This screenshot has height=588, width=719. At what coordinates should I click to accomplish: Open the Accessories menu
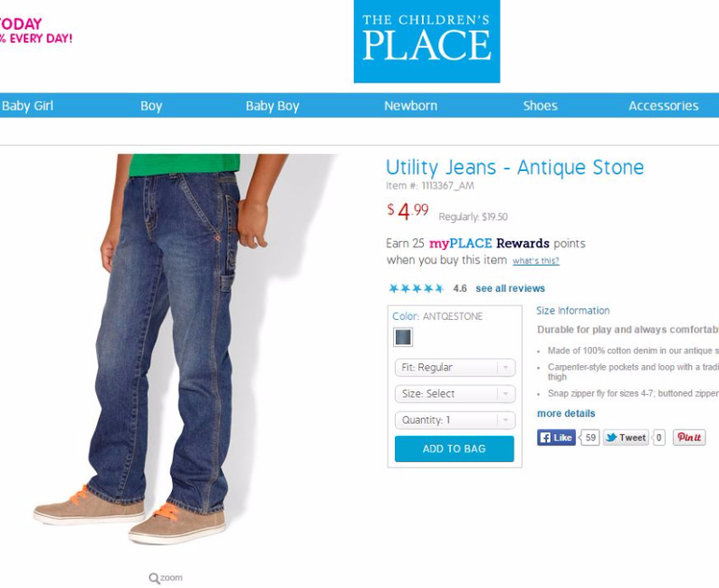664,105
